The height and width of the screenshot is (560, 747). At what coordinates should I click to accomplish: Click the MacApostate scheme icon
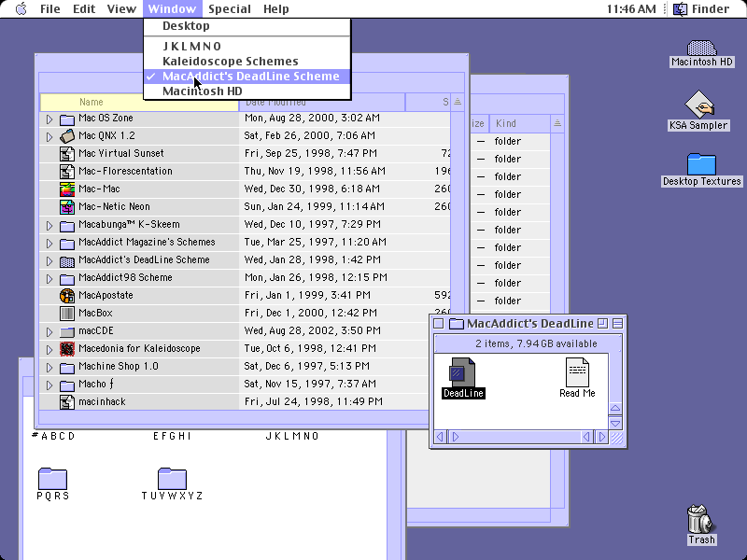point(67,296)
